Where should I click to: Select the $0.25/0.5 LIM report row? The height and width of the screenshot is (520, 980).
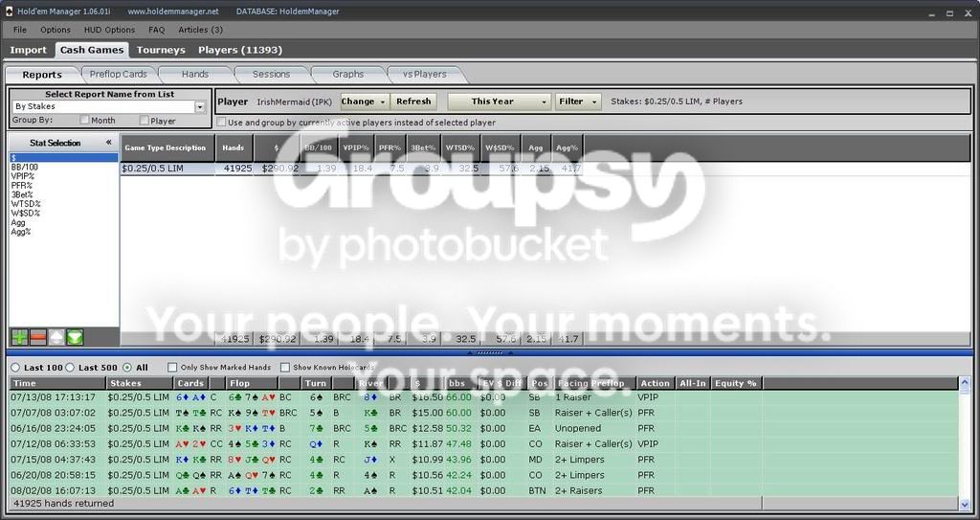[352, 169]
